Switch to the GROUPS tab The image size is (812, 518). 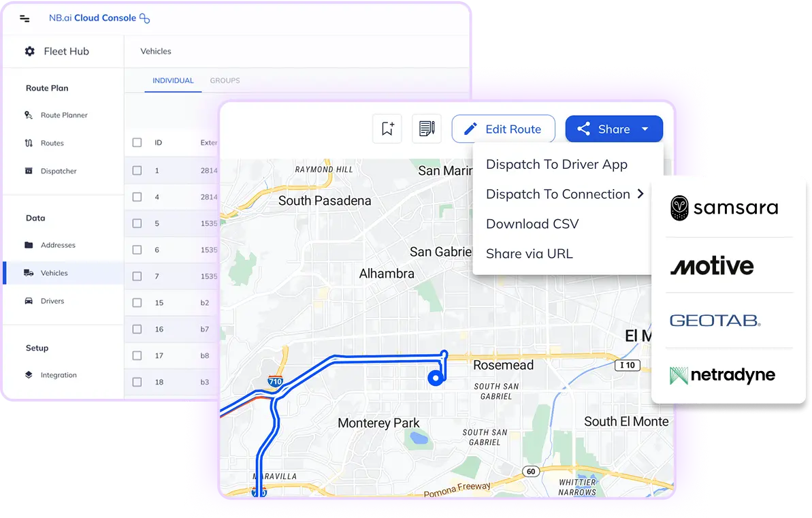click(225, 81)
